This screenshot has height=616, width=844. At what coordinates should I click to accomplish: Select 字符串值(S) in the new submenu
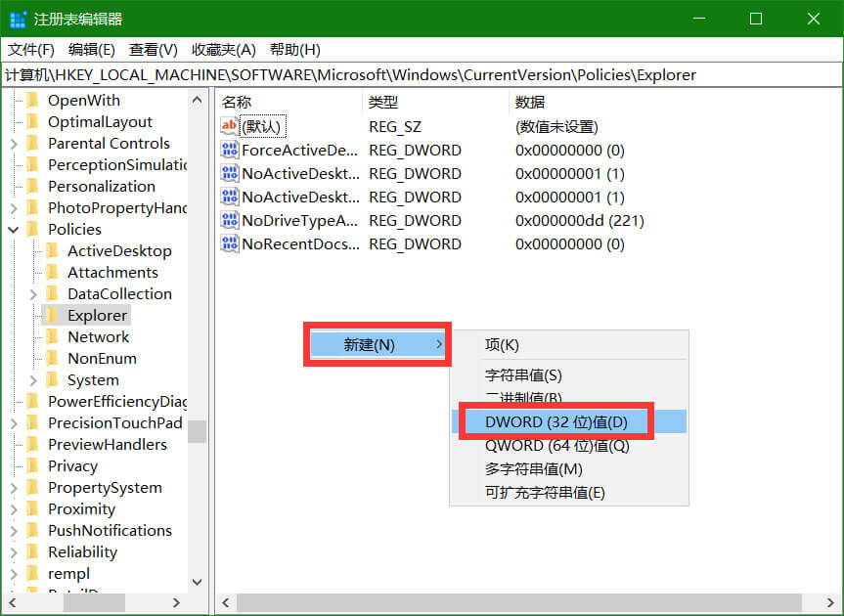[523, 374]
